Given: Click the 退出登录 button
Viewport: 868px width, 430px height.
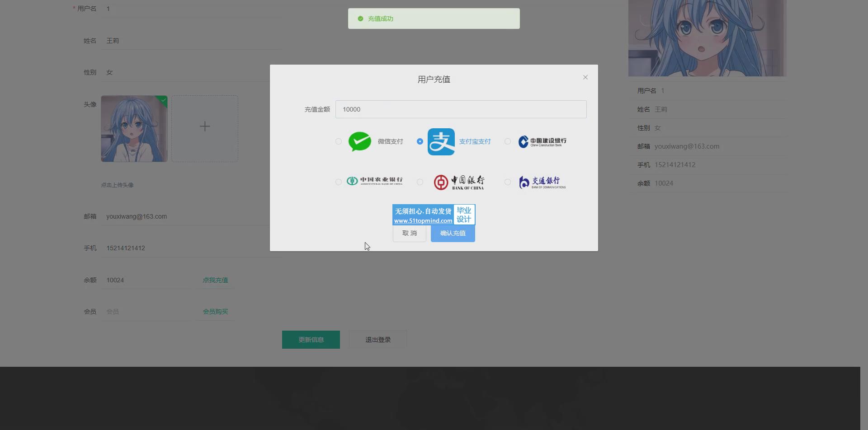Looking at the screenshot, I should (x=378, y=340).
